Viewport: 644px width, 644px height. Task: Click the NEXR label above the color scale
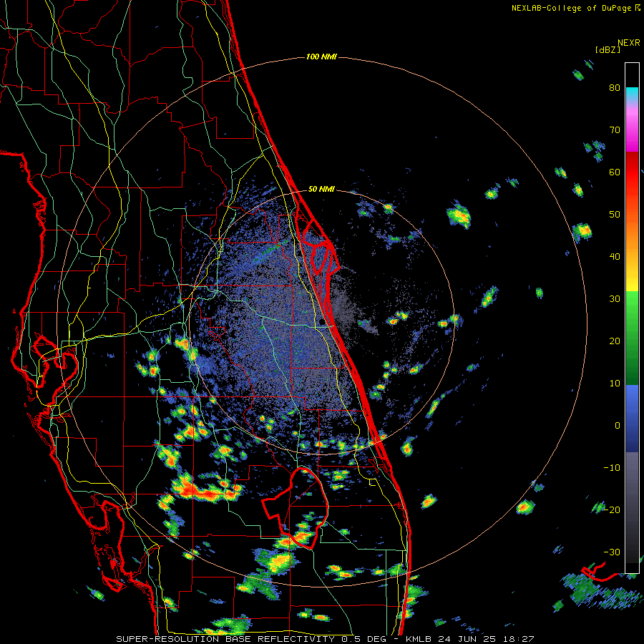[x=628, y=43]
